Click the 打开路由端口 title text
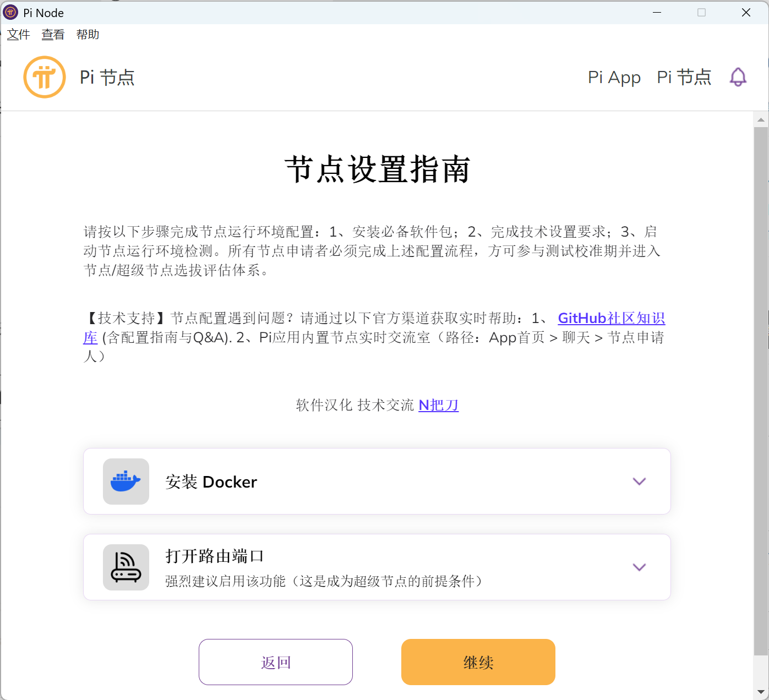 (x=215, y=556)
